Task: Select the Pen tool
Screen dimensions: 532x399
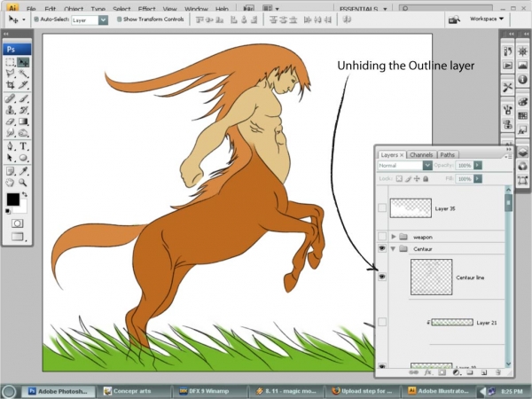Action: [x=10, y=146]
